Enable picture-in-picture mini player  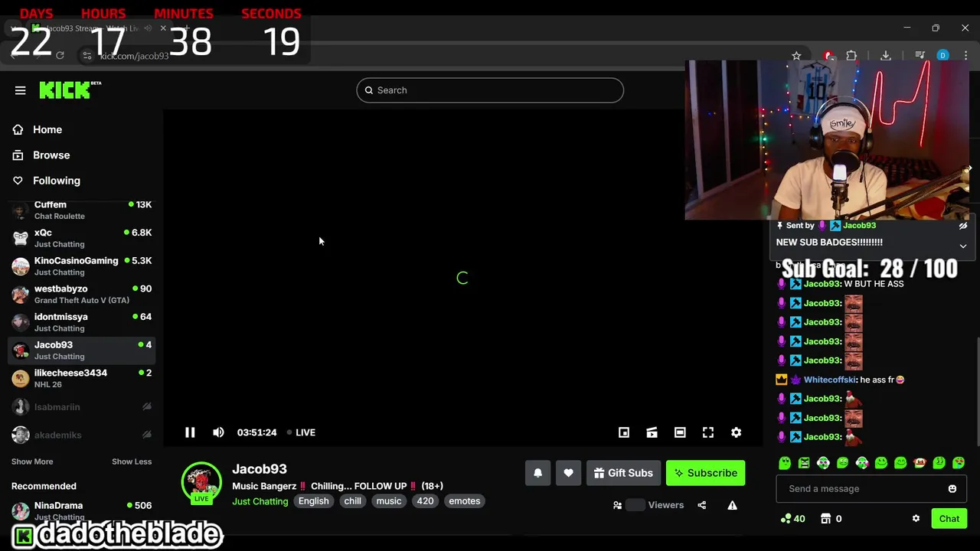tap(624, 432)
